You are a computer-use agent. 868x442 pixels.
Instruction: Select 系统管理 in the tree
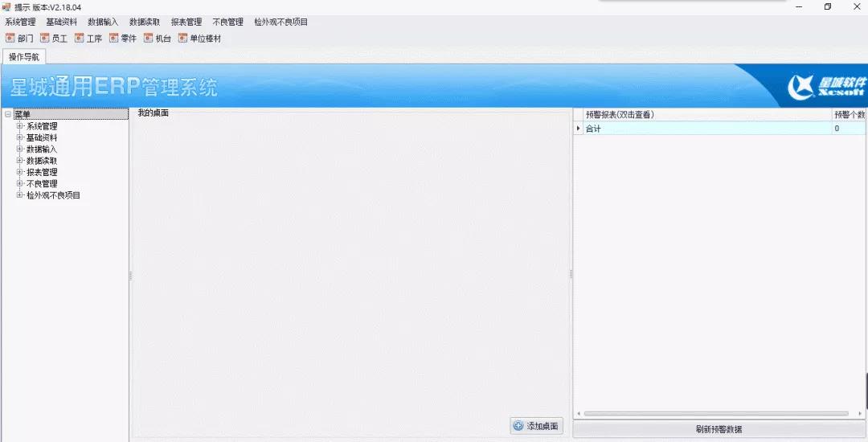42,126
